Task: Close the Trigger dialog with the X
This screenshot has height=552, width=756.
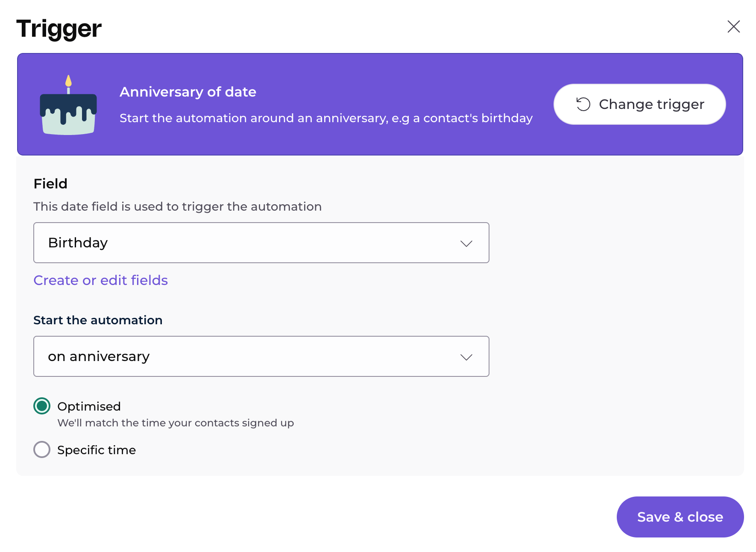Action: pos(733,26)
